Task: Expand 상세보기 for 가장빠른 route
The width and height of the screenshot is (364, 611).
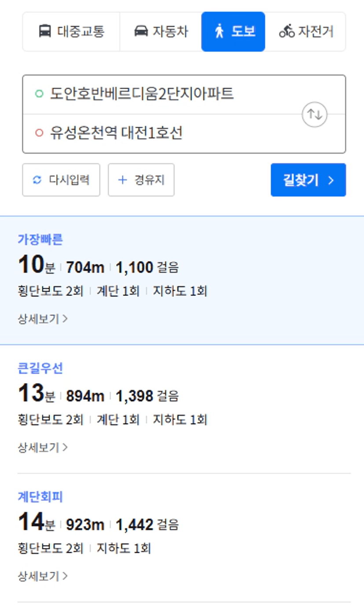Action: (43, 319)
